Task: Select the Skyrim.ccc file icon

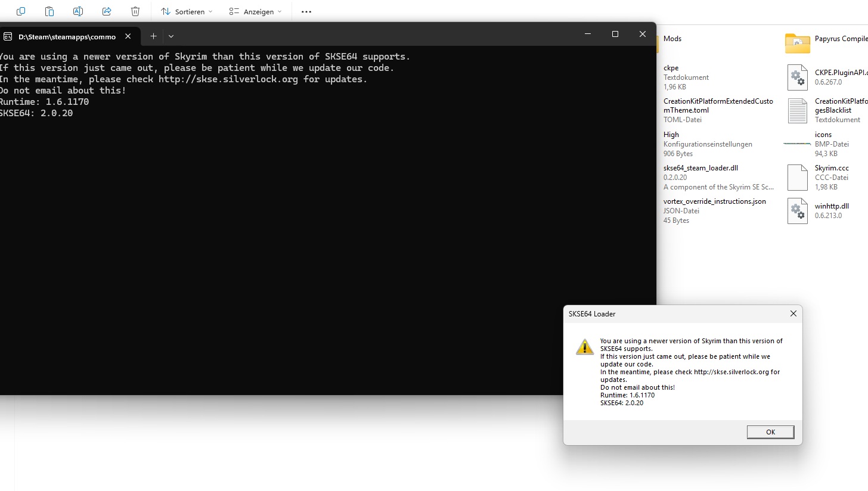Action: [x=797, y=178]
